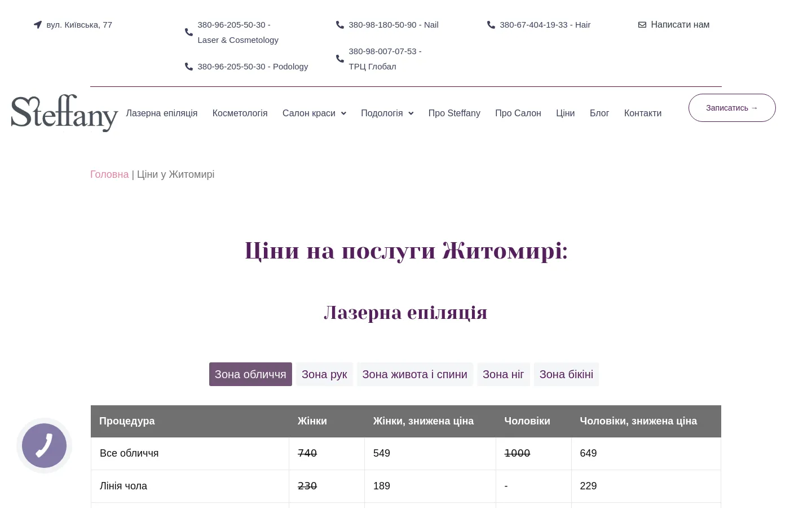Click the location arrow icon by вул. Київська
The image size is (812, 508).
click(x=38, y=25)
